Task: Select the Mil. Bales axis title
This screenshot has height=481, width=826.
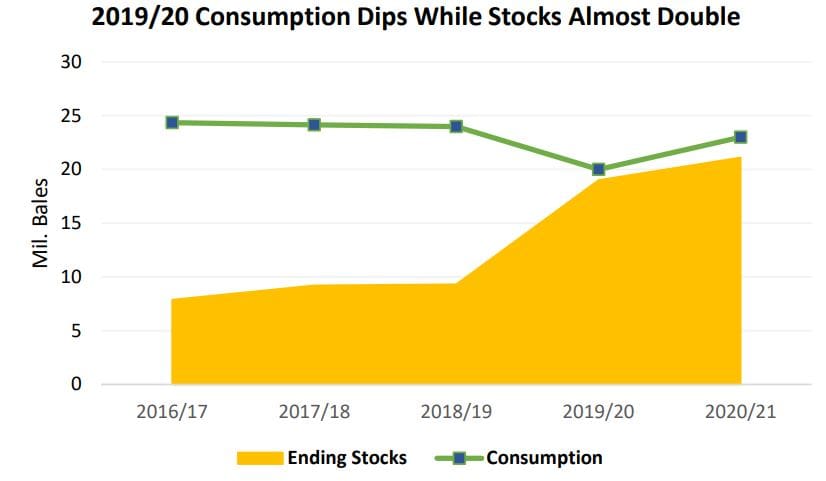Action: coord(40,223)
